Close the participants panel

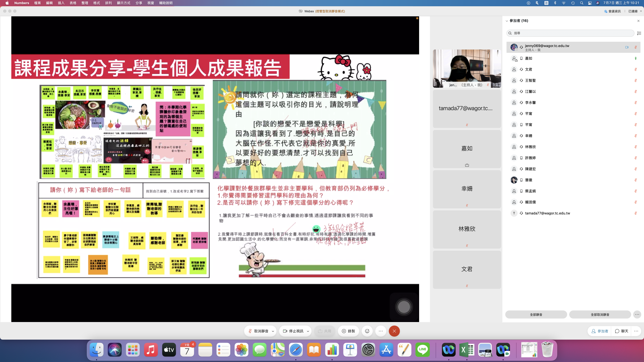(638, 21)
